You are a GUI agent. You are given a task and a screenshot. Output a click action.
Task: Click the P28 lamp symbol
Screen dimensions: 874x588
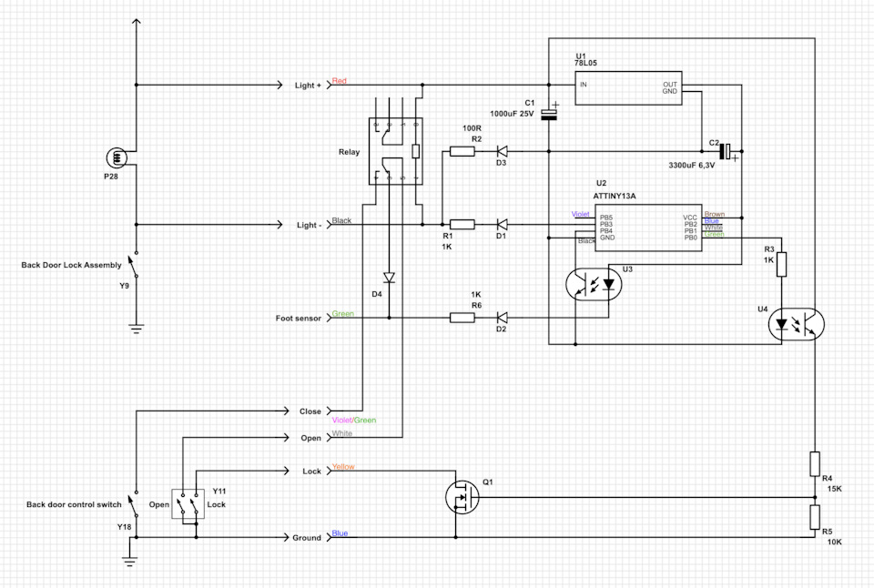point(117,158)
